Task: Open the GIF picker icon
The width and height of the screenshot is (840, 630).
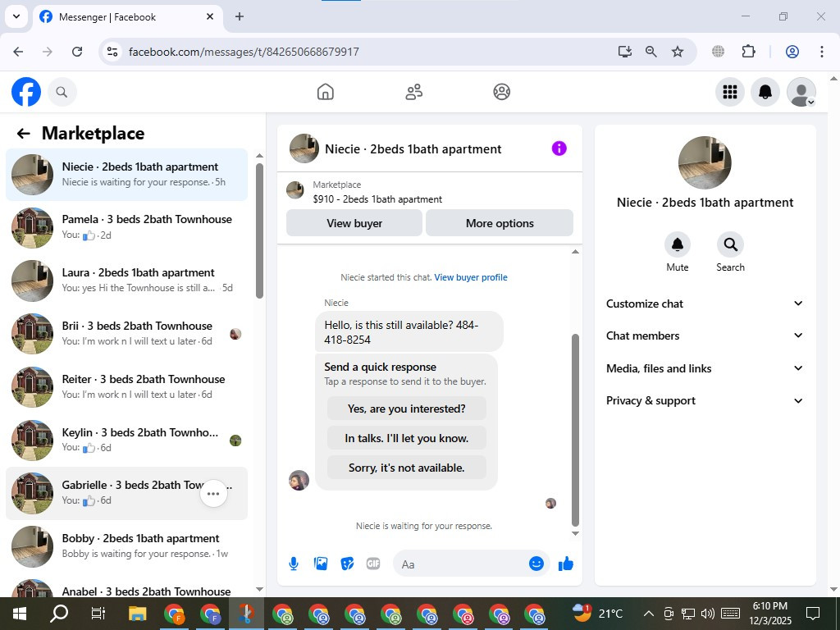Action: [x=373, y=564]
